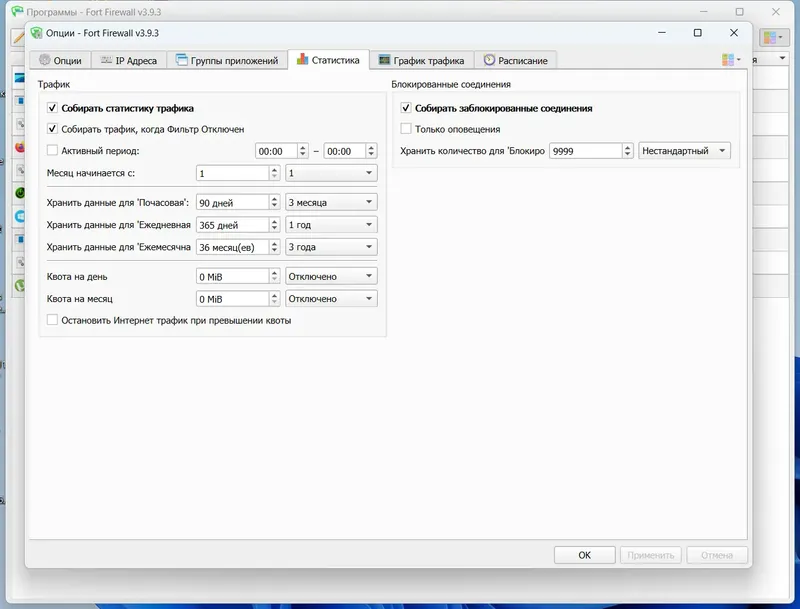800x609 pixels.
Task: Click the end time spinner arrows
Action: [x=371, y=151]
